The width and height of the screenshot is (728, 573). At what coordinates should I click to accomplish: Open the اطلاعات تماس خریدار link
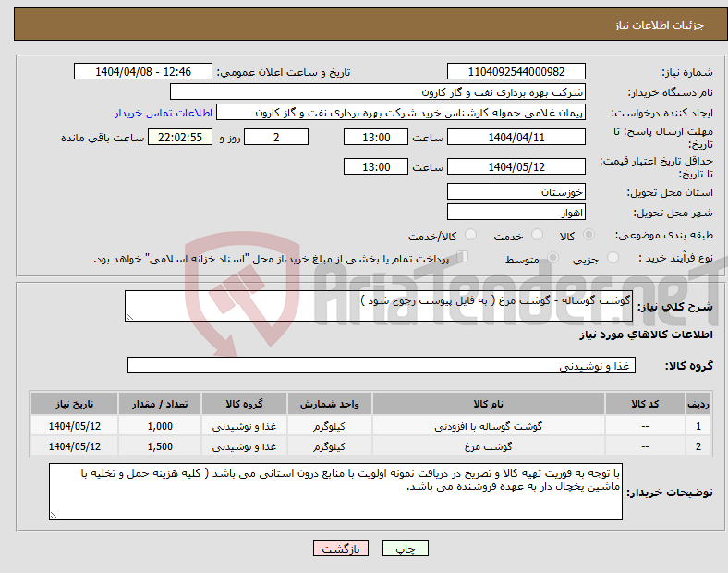click(164, 114)
